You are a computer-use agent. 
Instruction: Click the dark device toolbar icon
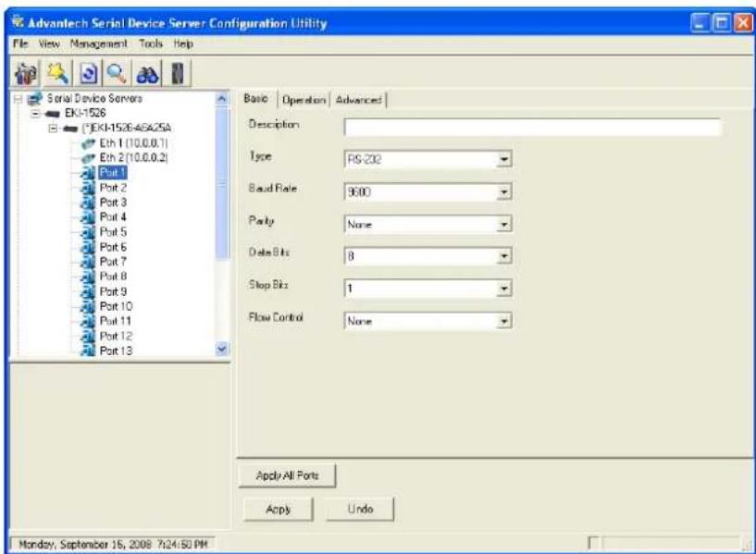[178, 74]
